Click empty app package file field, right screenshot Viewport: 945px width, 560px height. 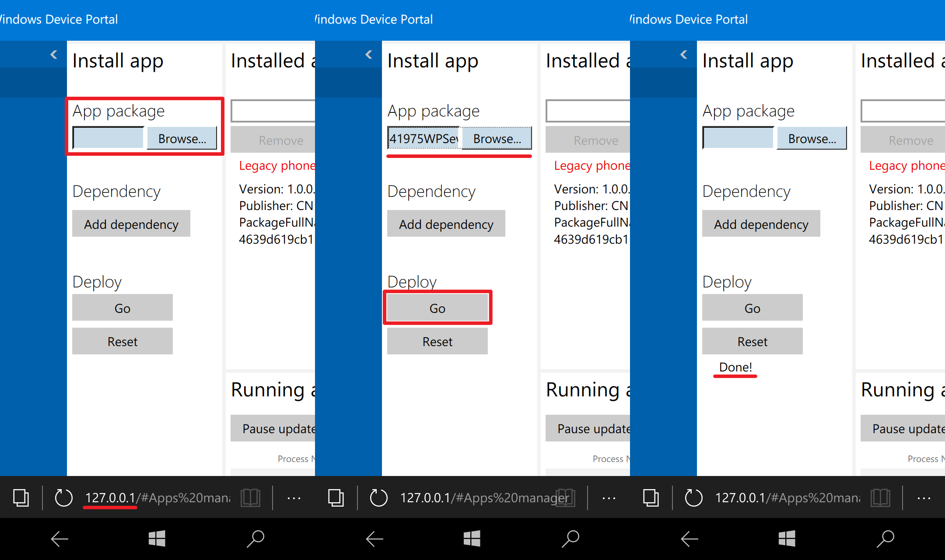pyautogui.click(x=738, y=138)
